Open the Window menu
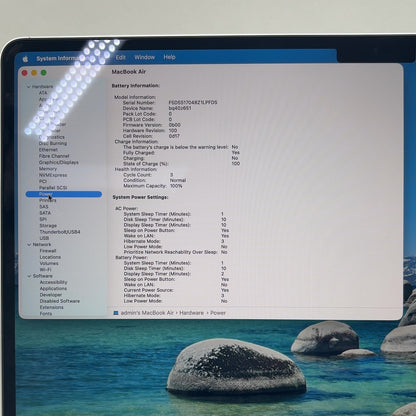416x416 pixels. [x=144, y=57]
